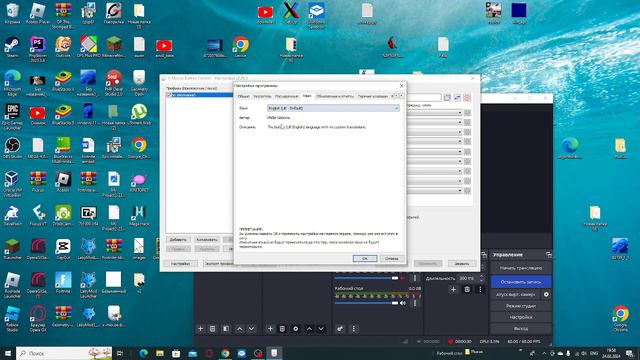Open the language combo box in settings dialog
Screen dimensions: 640x360
333,108
